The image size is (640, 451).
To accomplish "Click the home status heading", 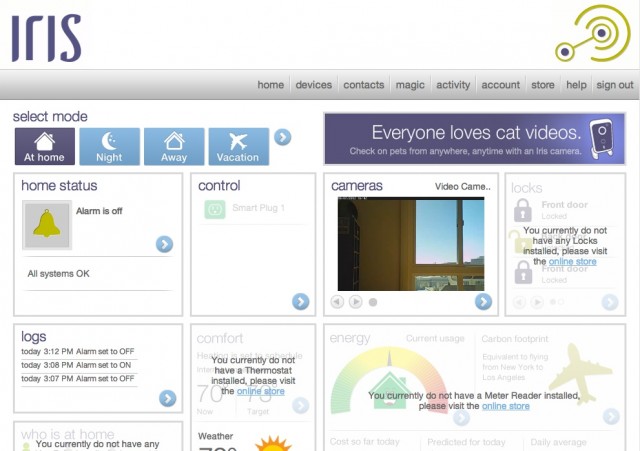I will tap(59, 186).
